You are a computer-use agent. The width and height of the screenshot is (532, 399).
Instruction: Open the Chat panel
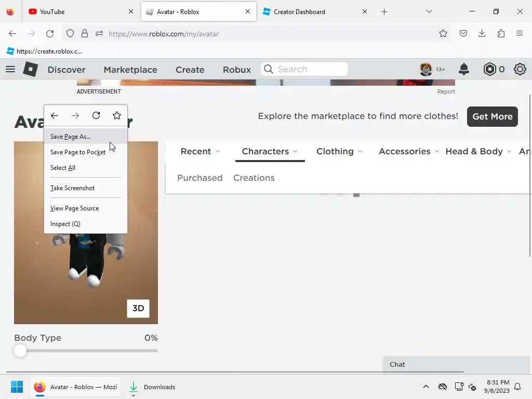tap(456, 364)
